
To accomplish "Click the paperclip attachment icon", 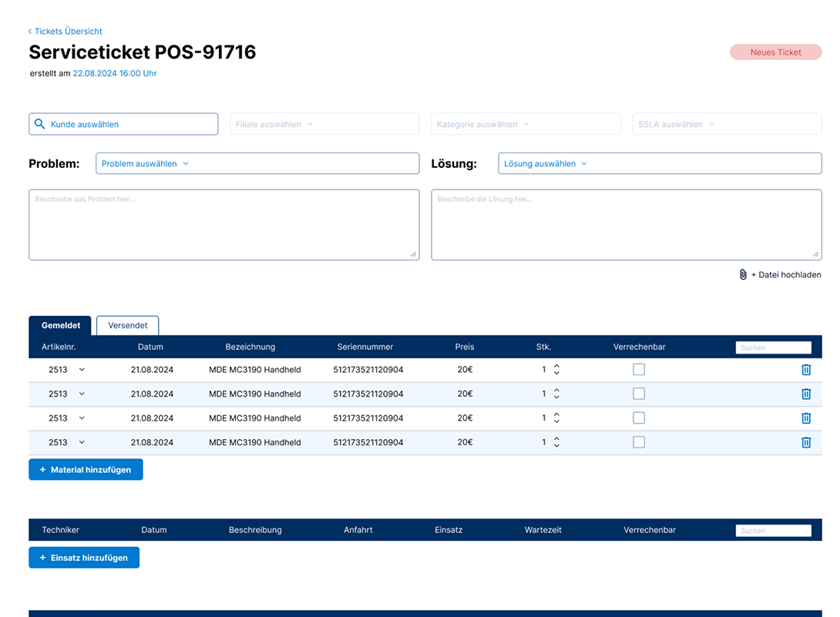I will coord(743,275).
